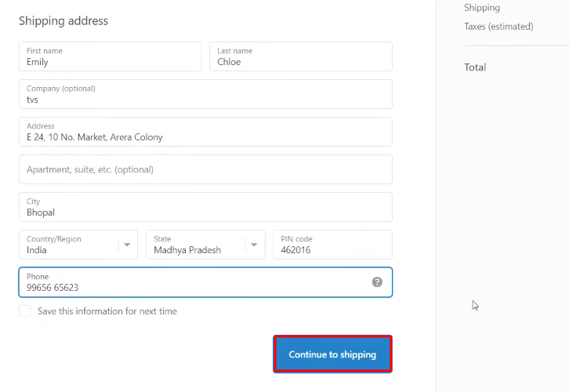Click the Phone field showing 99656 65623
This screenshot has width=569, height=392.
pos(206,282)
